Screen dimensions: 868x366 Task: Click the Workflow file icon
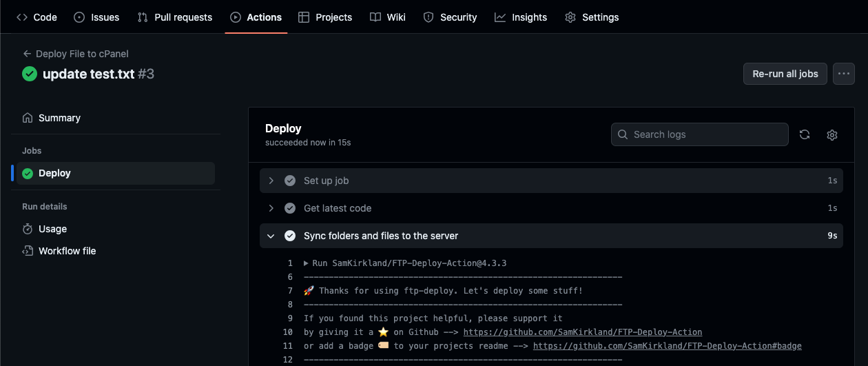point(28,251)
